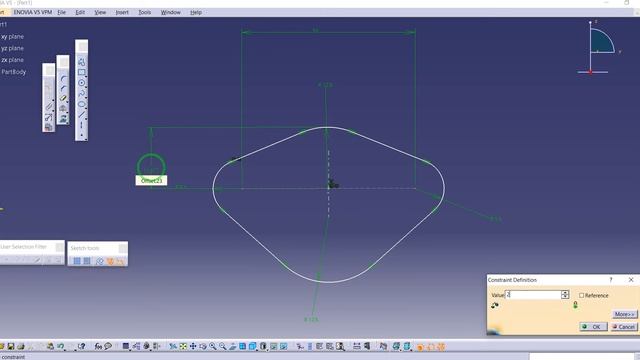Open the Formula f(x) tool
The height and width of the screenshot is (360, 640).
pyautogui.click(x=98, y=347)
